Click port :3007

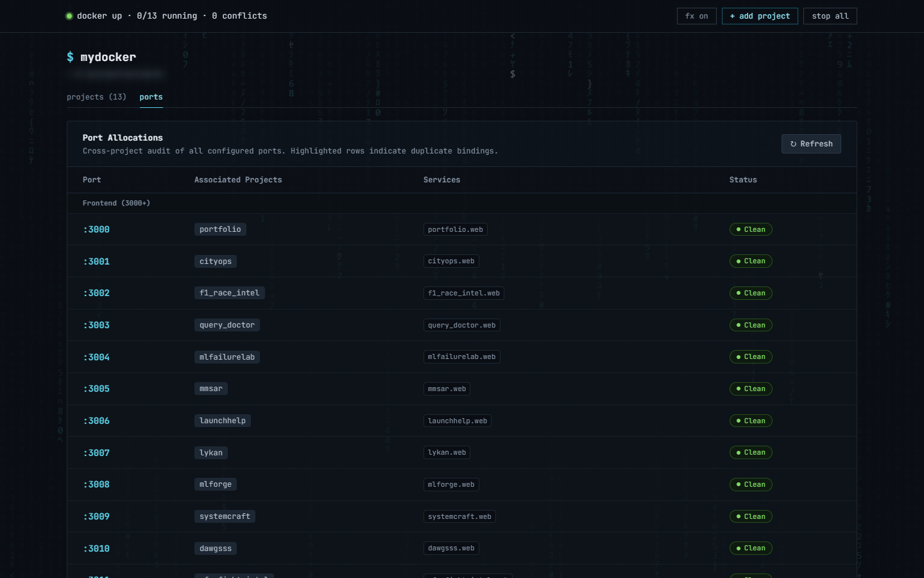pyautogui.click(x=96, y=453)
